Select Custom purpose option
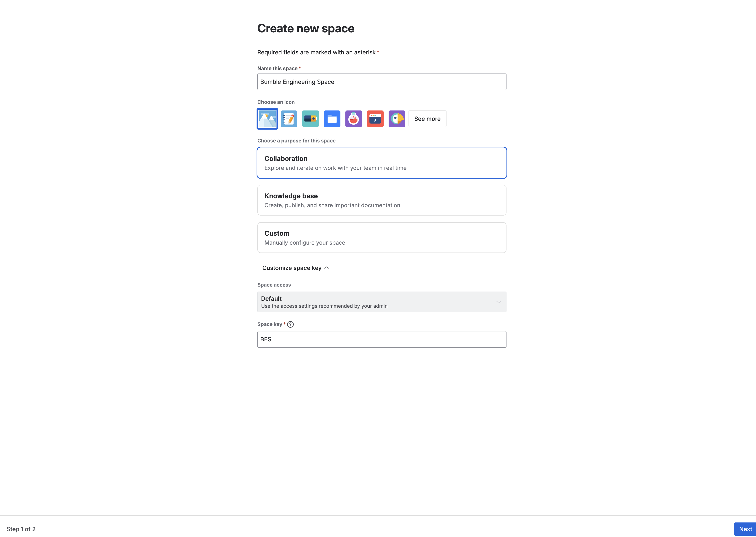 [x=382, y=237]
